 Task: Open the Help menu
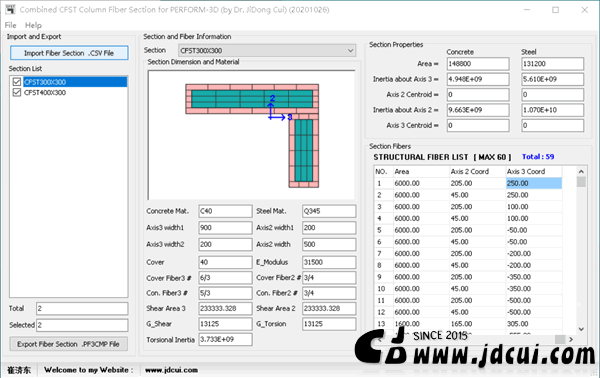pos(33,25)
